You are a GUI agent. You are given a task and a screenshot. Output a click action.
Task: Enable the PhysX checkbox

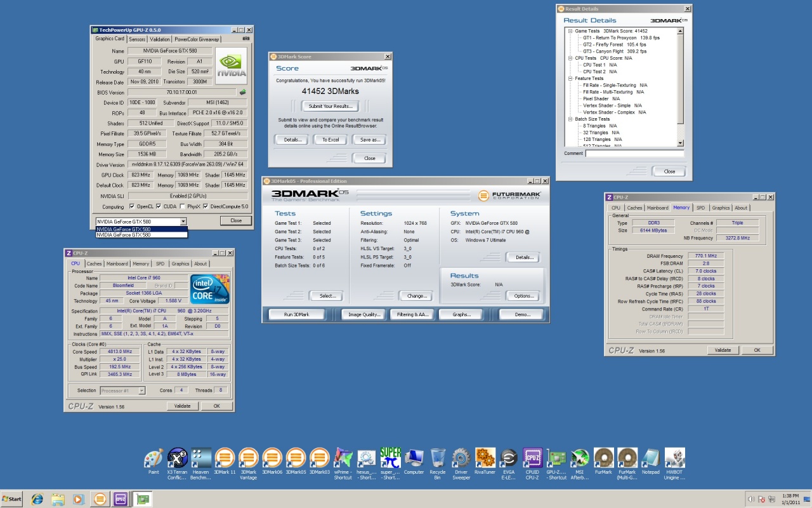tap(182, 206)
